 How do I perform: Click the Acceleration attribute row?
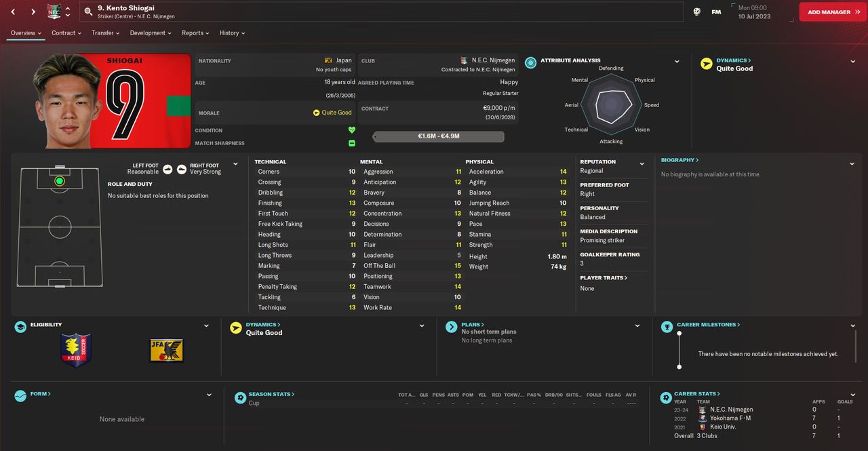tap(517, 172)
